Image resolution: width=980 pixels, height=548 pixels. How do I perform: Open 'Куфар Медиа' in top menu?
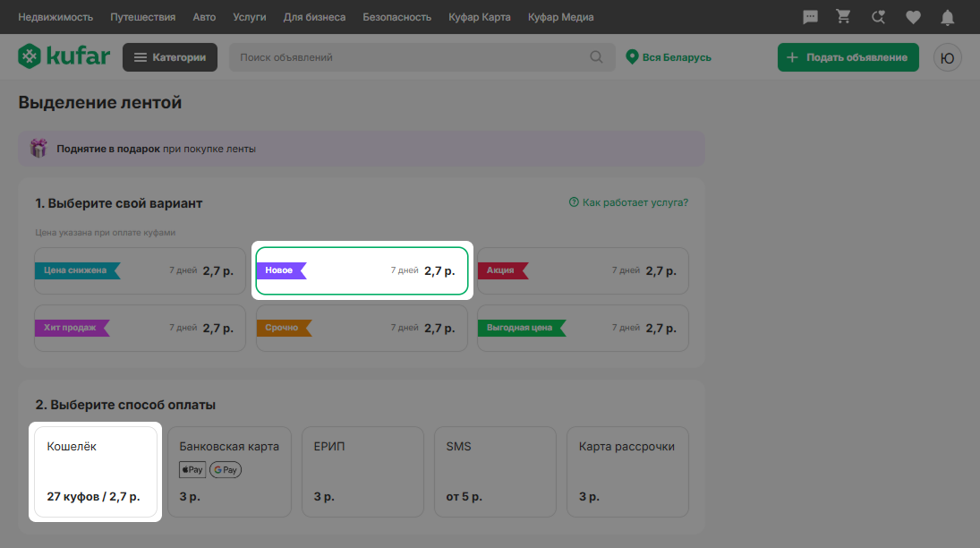pyautogui.click(x=560, y=17)
